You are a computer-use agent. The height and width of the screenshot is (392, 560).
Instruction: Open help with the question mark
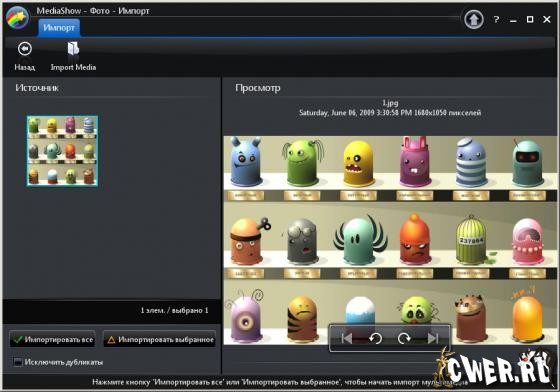pyautogui.click(x=496, y=19)
